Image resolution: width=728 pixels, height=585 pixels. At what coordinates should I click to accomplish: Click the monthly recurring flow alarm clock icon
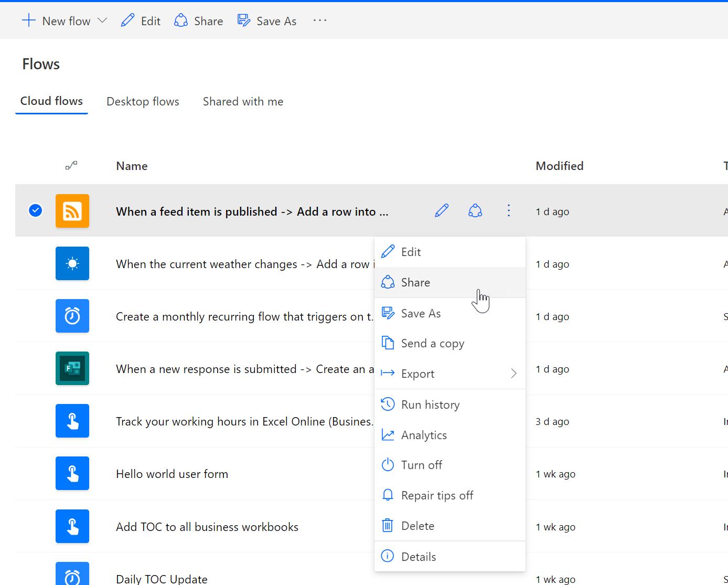pos(72,316)
